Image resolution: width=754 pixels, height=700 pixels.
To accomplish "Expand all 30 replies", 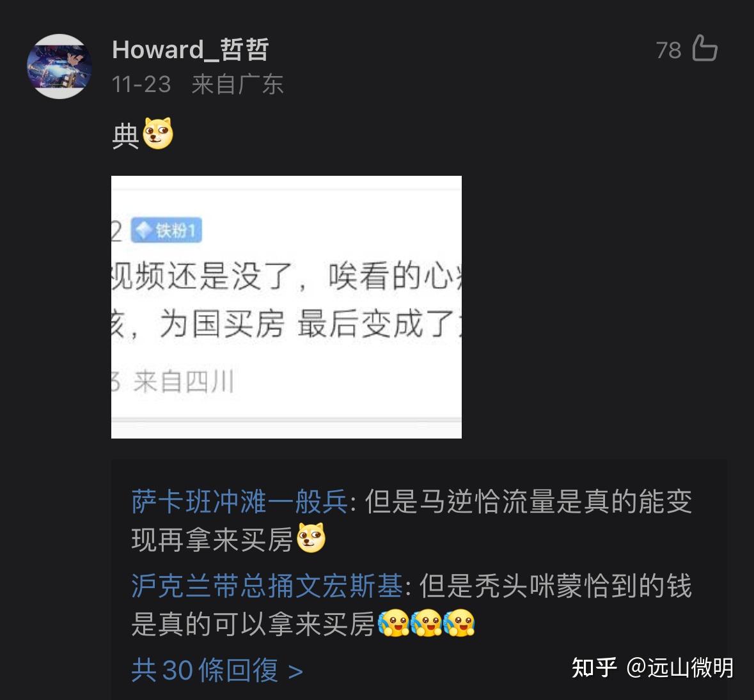I will click(x=217, y=670).
